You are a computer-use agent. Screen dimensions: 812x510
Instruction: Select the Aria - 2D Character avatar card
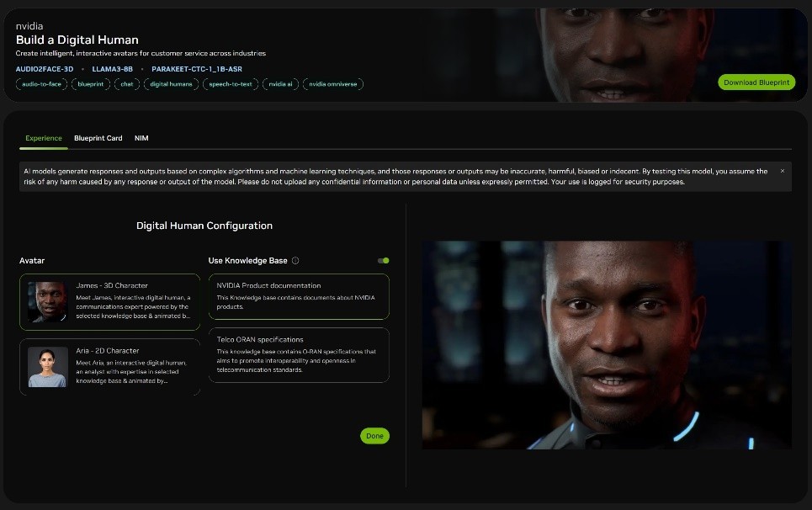click(109, 367)
